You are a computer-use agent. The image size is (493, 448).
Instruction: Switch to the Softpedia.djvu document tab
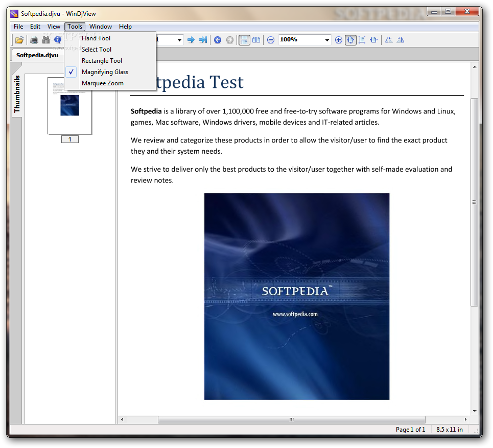(x=37, y=55)
